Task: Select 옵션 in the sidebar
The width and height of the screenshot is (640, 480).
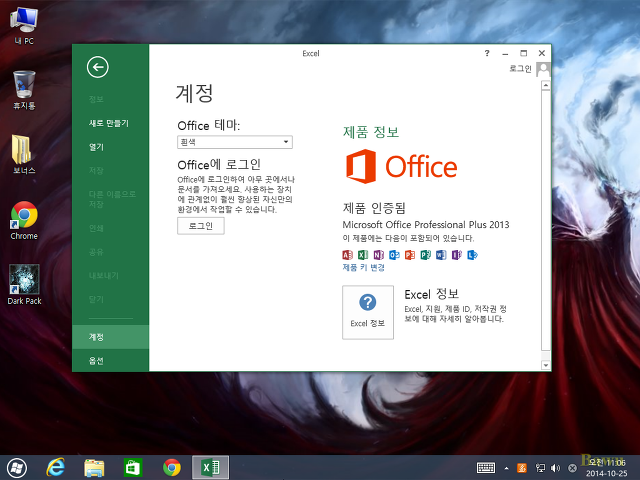Action: pyautogui.click(x=96, y=360)
